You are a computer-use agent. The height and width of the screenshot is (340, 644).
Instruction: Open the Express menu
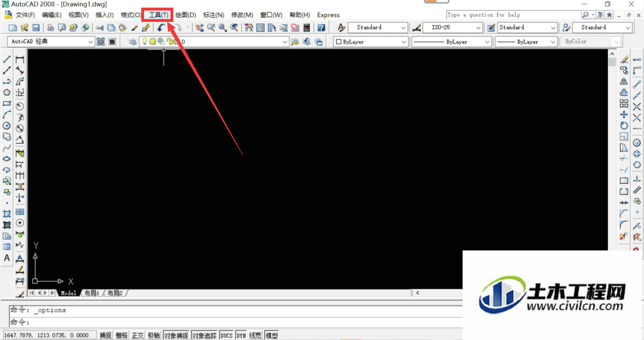[x=328, y=15]
